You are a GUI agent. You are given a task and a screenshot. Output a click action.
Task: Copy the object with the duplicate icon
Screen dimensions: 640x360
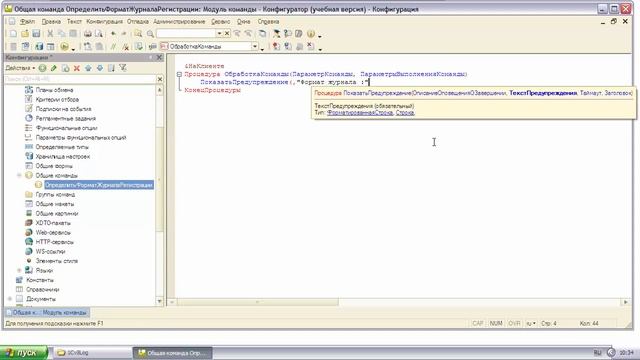65,68
